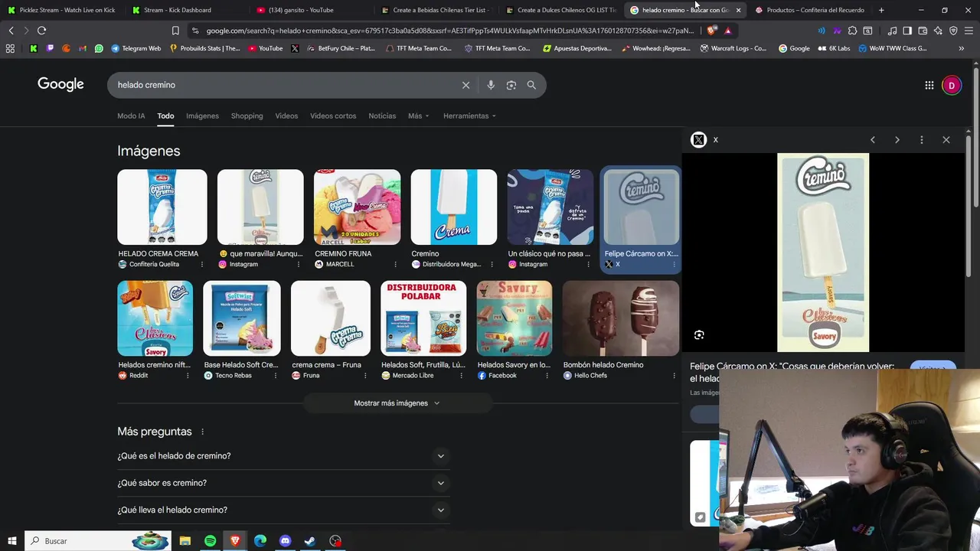The image size is (980, 551).
Task: Start voice search with microphone icon
Action: (x=491, y=85)
